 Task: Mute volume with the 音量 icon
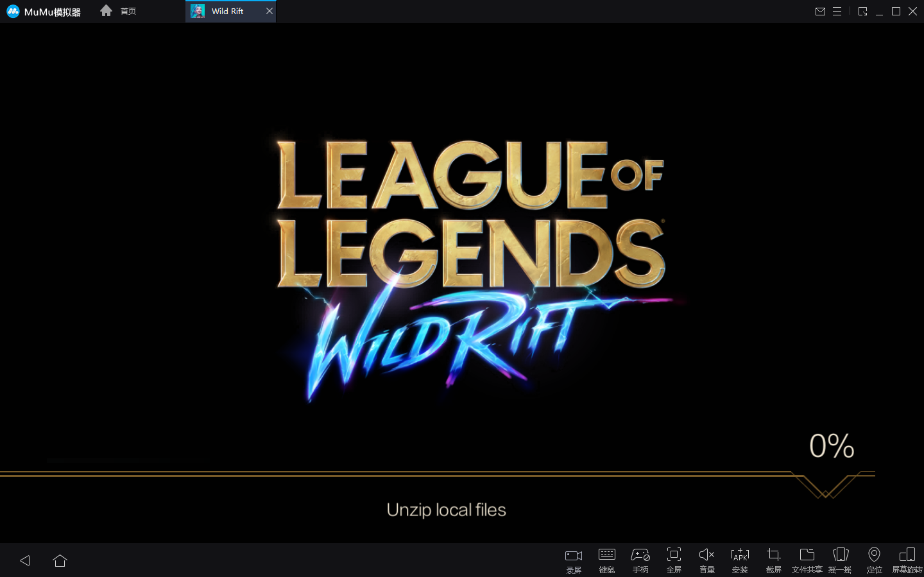pyautogui.click(x=707, y=560)
